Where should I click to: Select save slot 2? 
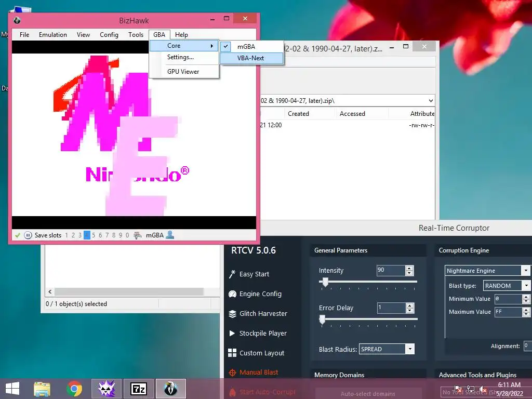(73, 235)
